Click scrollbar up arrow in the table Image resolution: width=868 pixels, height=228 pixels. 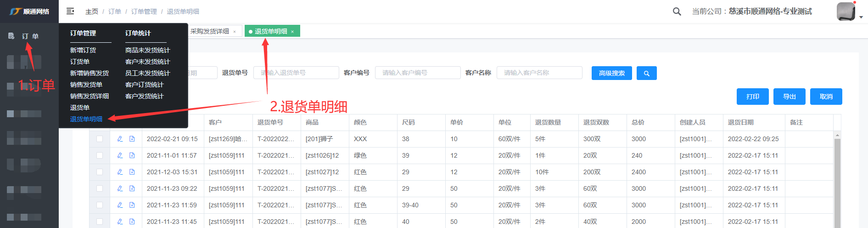pos(837,135)
